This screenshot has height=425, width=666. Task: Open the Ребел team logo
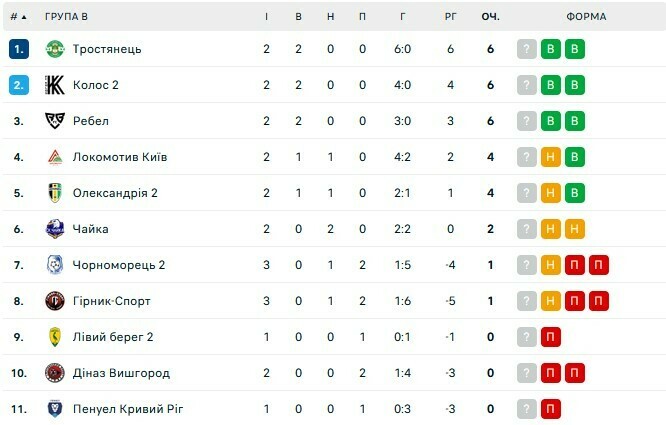pyautogui.click(x=55, y=121)
